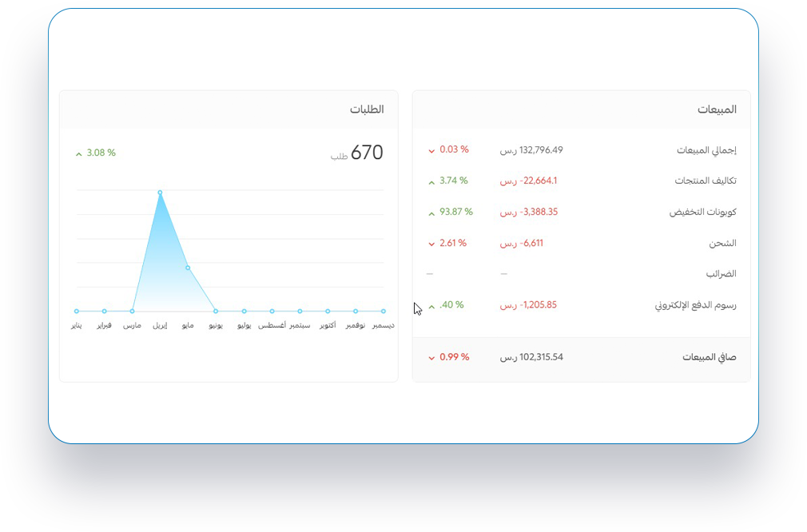Image resolution: width=807 pixels, height=532 pixels.
Task: Click the صافي المبيعات label
Action: 710,357
